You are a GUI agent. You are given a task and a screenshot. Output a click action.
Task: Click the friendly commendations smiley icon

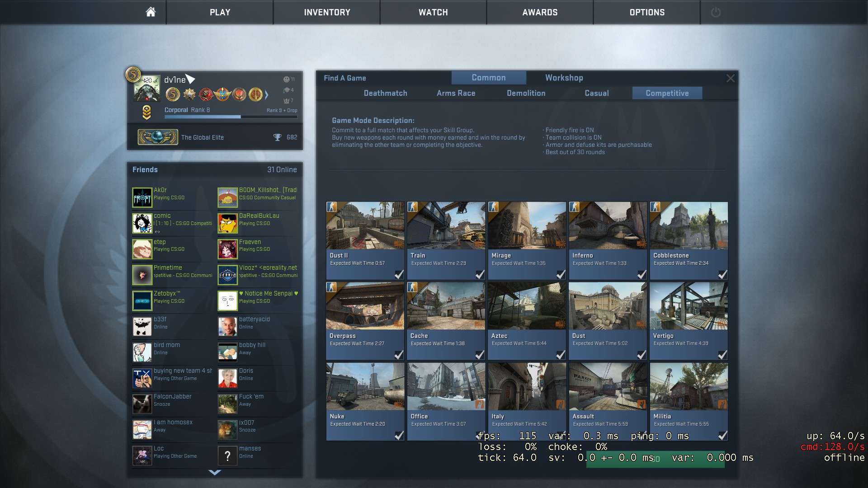click(x=287, y=80)
